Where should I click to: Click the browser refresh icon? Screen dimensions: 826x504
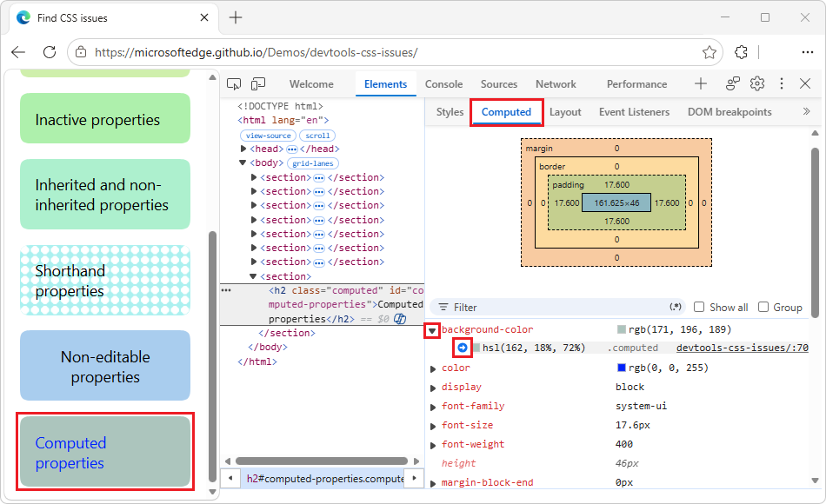50,52
